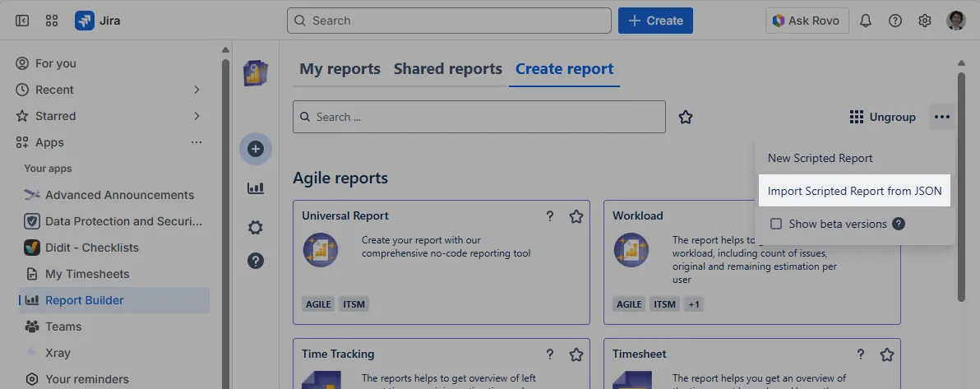Image resolution: width=980 pixels, height=389 pixels.
Task: Open the Report Builder help icon
Action: pyautogui.click(x=256, y=260)
